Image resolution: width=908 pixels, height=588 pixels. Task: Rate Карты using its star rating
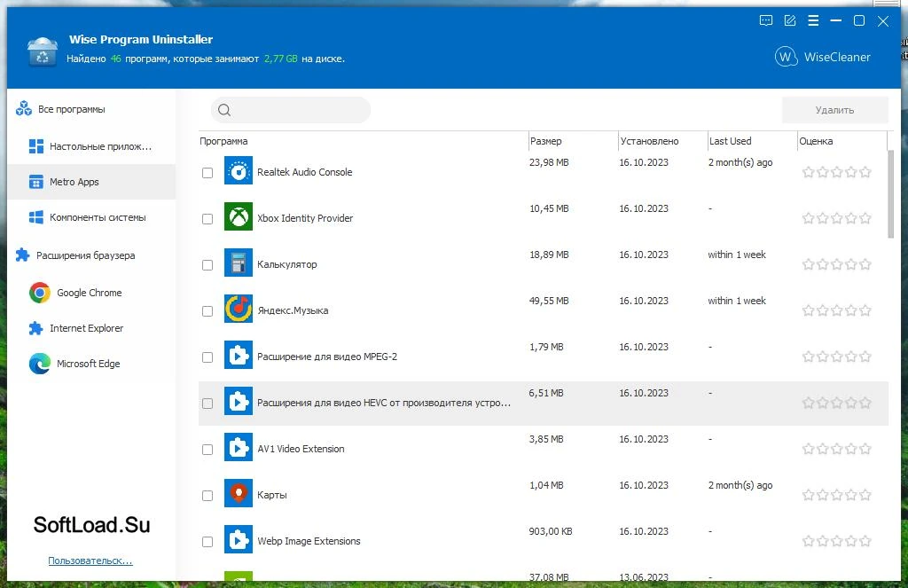coord(837,495)
